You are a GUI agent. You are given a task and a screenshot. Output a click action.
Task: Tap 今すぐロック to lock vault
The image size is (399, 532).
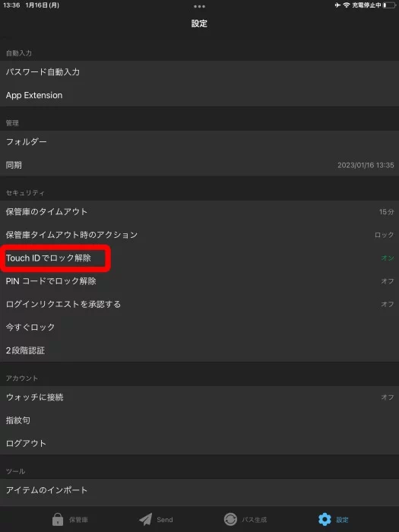199,327
